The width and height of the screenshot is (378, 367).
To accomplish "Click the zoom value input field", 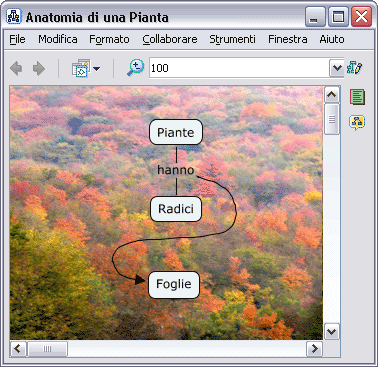I will coord(239,68).
